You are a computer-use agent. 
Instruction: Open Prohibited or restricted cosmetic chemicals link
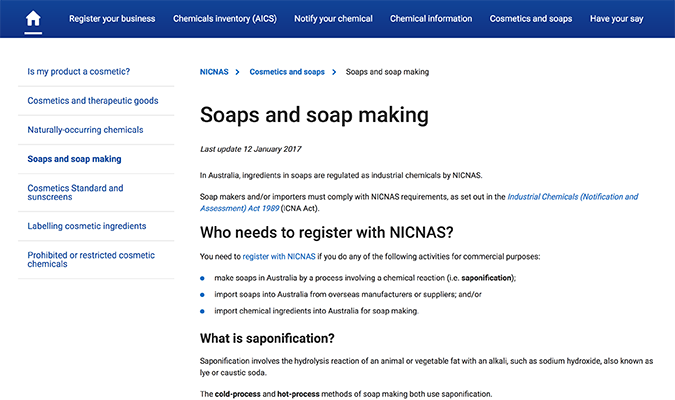(91, 260)
